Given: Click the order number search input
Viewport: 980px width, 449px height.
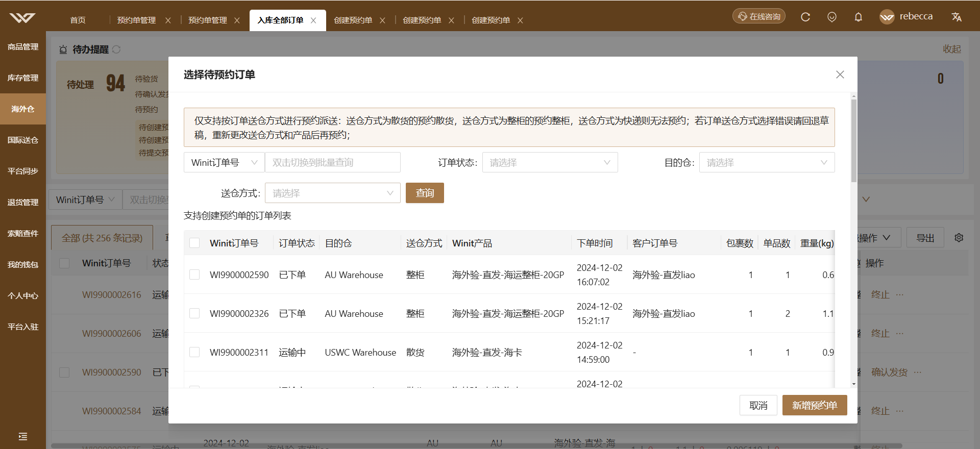Looking at the screenshot, I should tap(333, 162).
